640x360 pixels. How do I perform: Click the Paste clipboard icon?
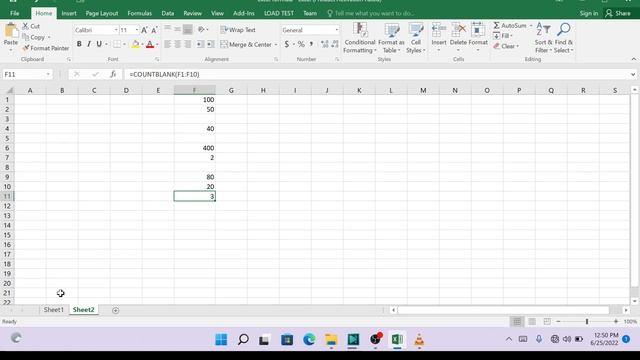tap(11, 31)
